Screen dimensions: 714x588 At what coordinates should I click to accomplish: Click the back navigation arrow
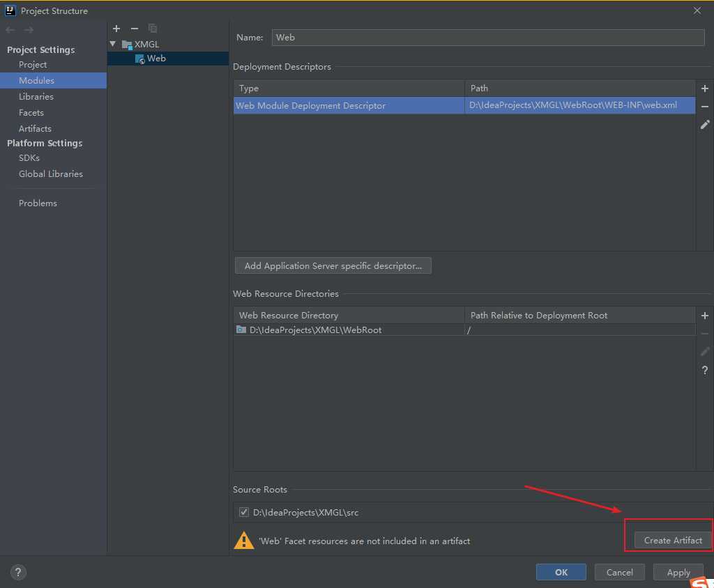[10, 29]
